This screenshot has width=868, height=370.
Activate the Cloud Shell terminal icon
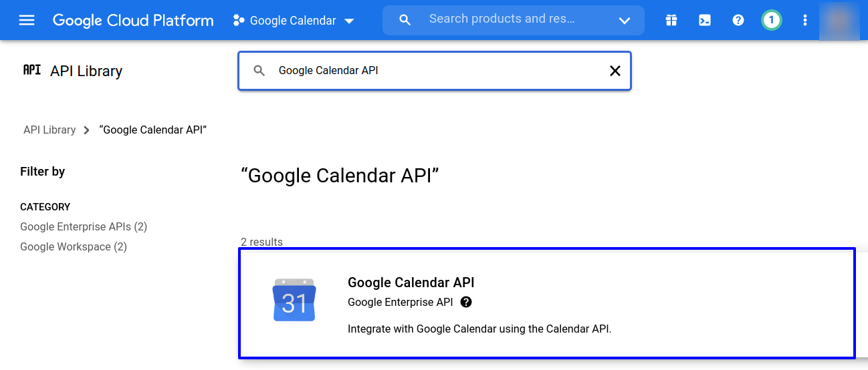point(705,20)
